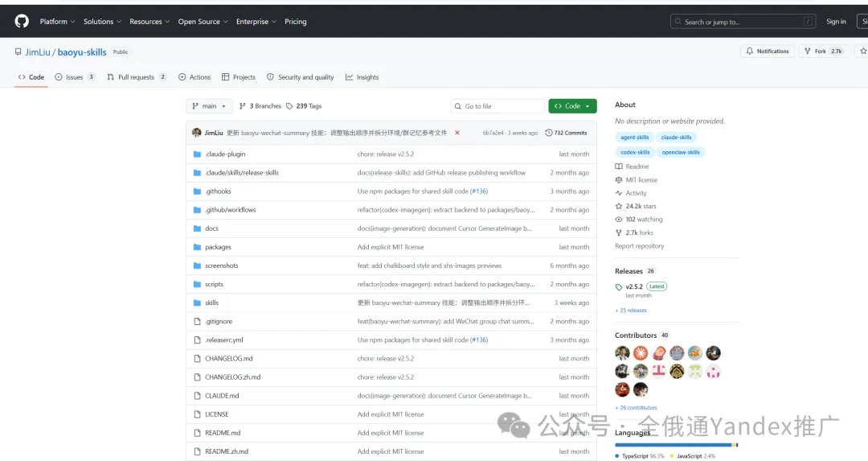
Task: Open the Actions tab
Action: [194, 77]
